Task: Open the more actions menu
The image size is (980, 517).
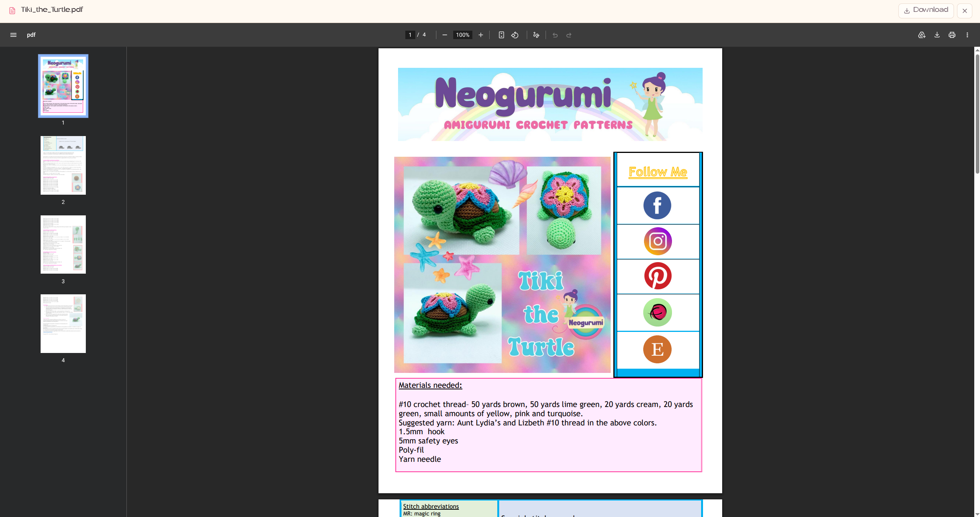Action: 967,35
